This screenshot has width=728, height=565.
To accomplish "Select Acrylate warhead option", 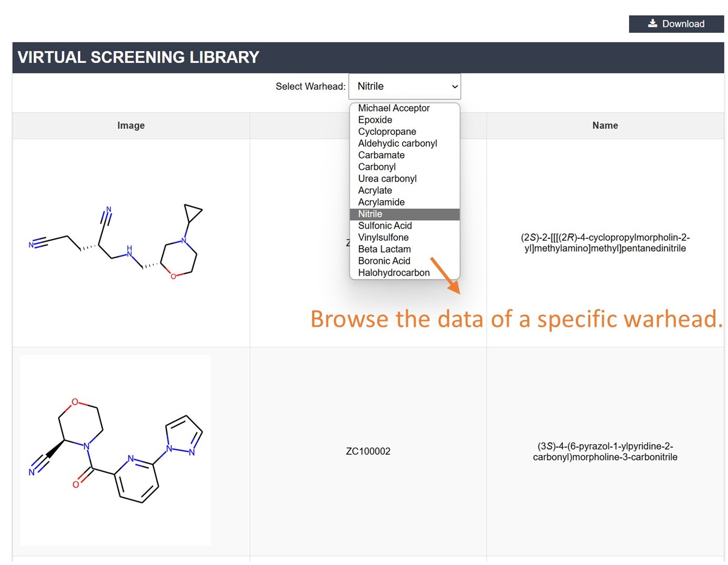I will tap(375, 190).
